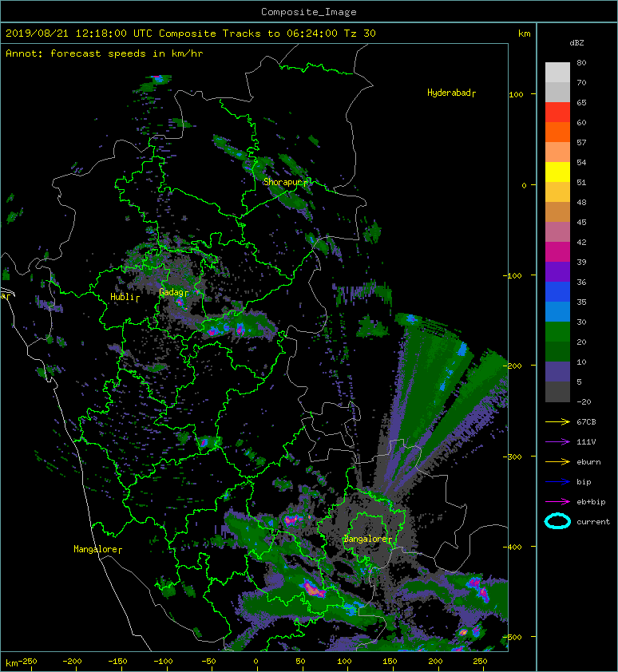Click the 100 km vertical axis tick
Screen dimensions: 618x672
[x=516, y=94]
